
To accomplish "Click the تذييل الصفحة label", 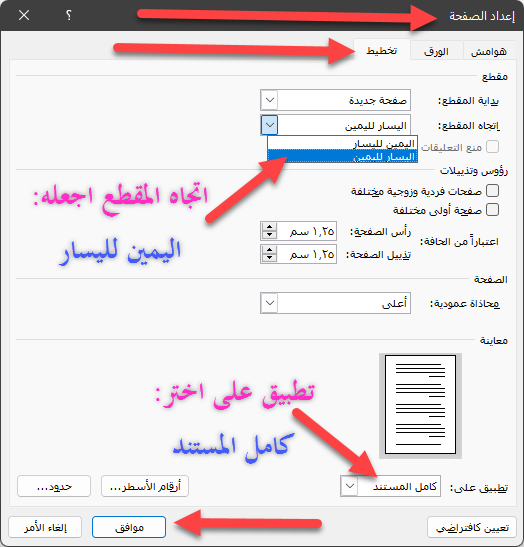I will coord(379,255).
